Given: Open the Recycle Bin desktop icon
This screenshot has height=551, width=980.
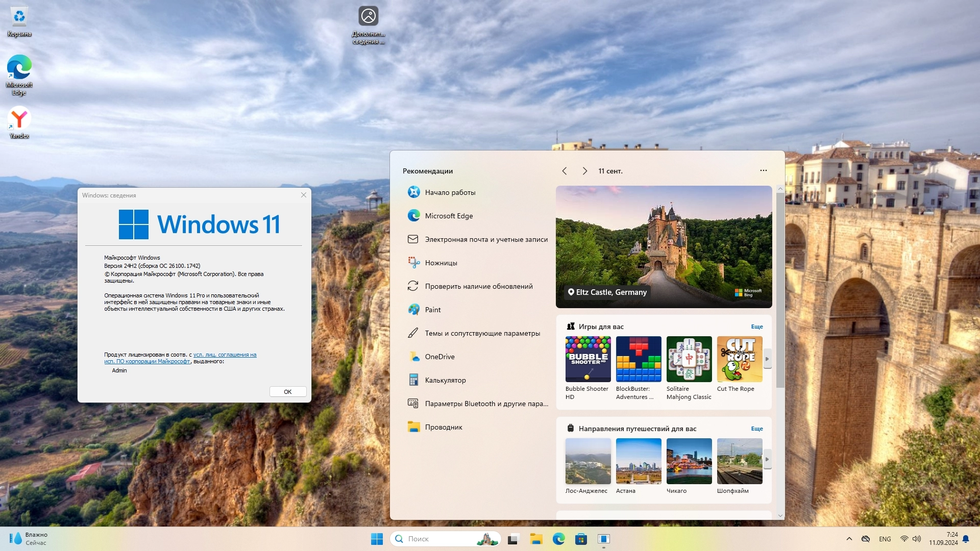Looking at the screenshot, I should pos(19,20).
